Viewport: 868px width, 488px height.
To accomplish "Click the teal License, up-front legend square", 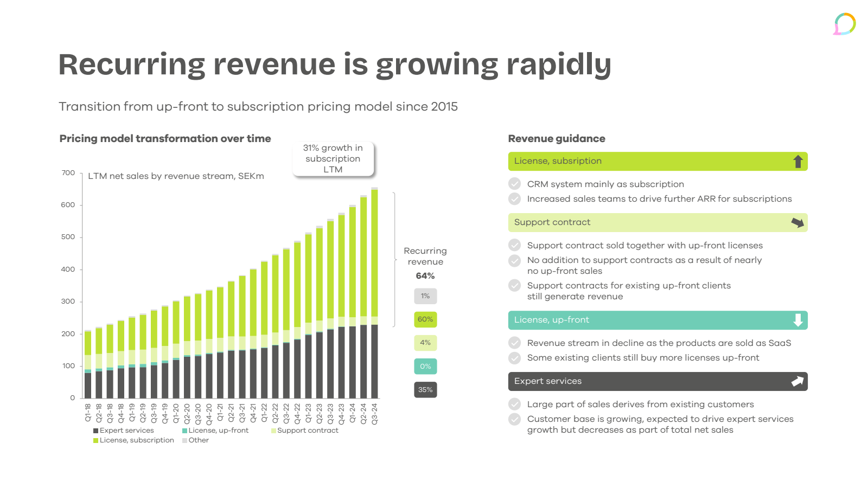I will coord(184,431).
